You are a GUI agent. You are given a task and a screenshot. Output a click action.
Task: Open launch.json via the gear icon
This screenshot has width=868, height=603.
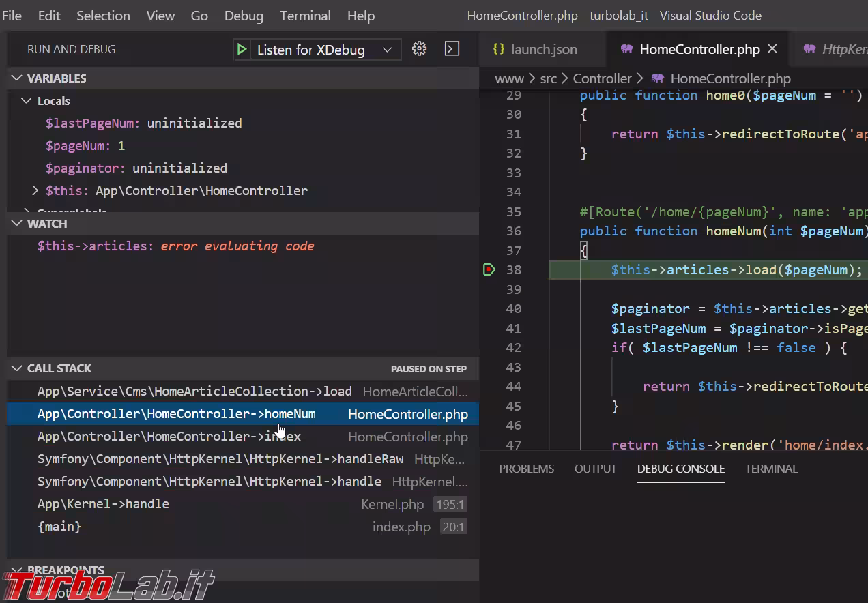coord(420,49)
